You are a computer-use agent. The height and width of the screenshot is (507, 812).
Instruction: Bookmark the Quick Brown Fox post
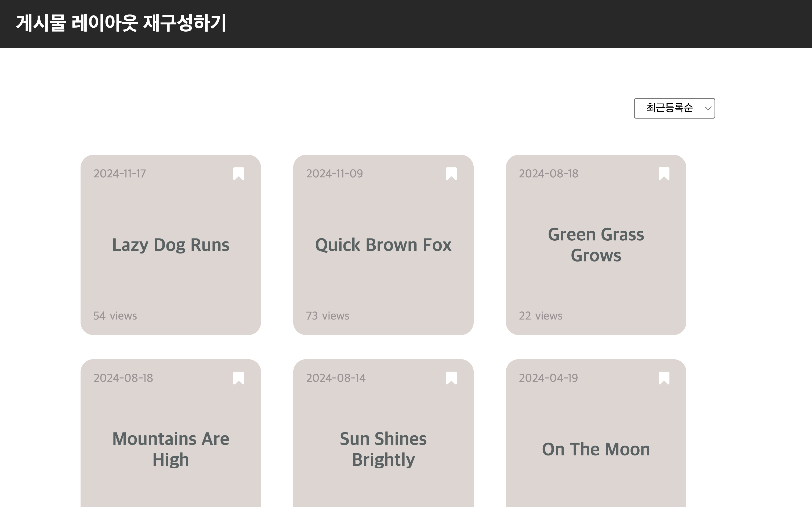[x=451, y=174]
